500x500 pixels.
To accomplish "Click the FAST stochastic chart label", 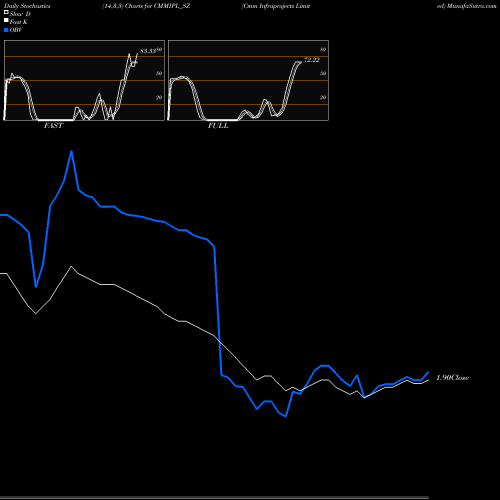I will pyautogui.click(x=53, y=126).
